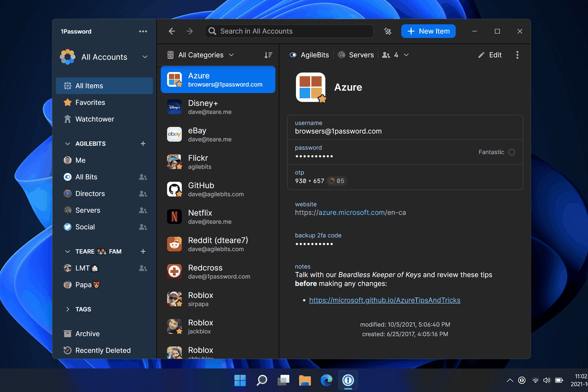This screenshot has height=392, width=588.
Task: Click the OTP countdown timer indicator
Action: (337, 181)
